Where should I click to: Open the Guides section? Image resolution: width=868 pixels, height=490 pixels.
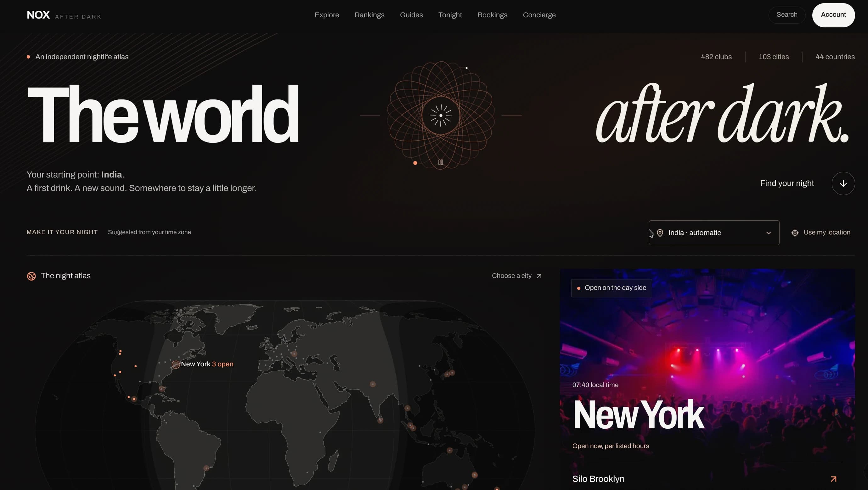(x=411, y=15)
